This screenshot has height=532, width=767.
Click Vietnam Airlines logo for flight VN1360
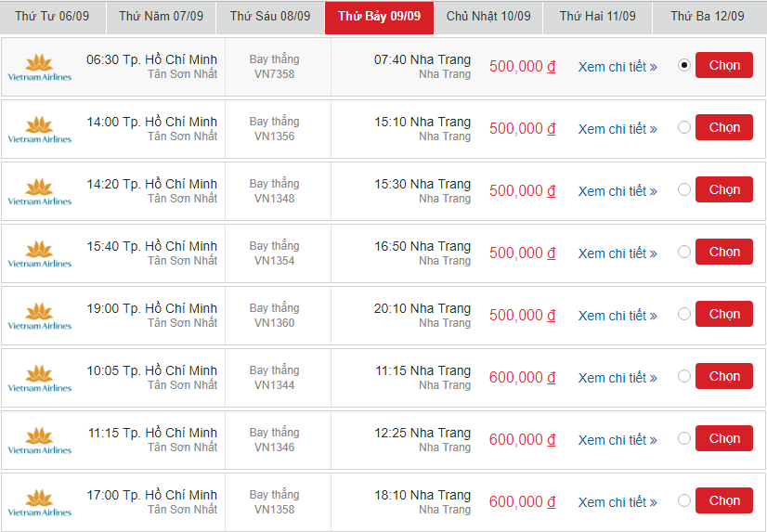(40, 316)
